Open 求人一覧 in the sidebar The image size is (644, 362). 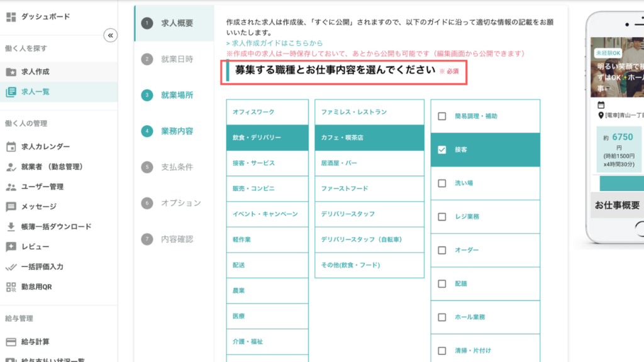tap(35, 92)
